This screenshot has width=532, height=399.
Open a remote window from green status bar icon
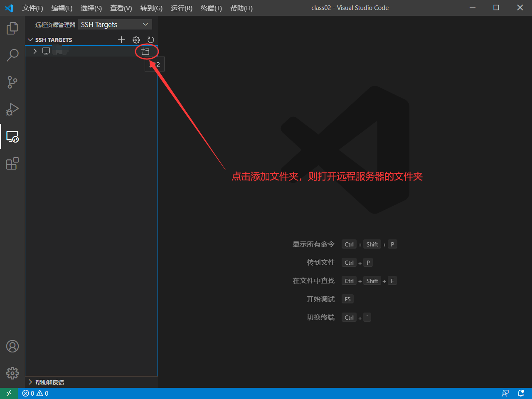tap(9, 393)
